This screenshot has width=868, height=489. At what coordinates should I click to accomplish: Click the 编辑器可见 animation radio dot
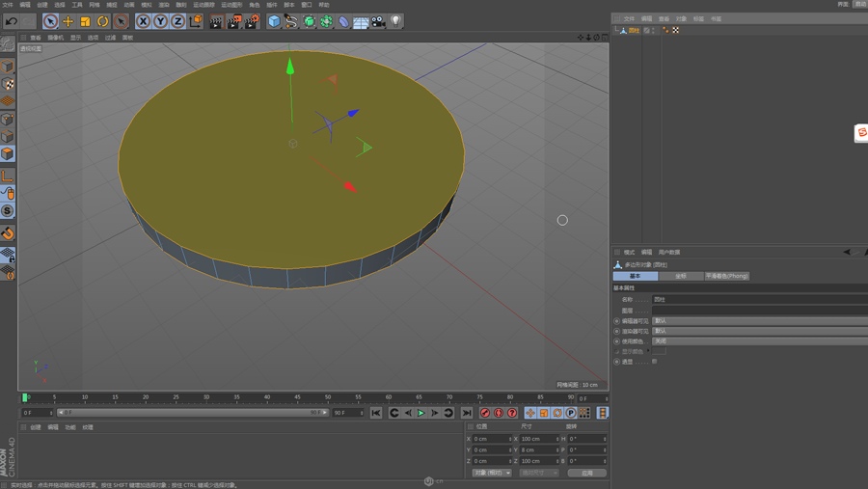[x=616, y=321]
